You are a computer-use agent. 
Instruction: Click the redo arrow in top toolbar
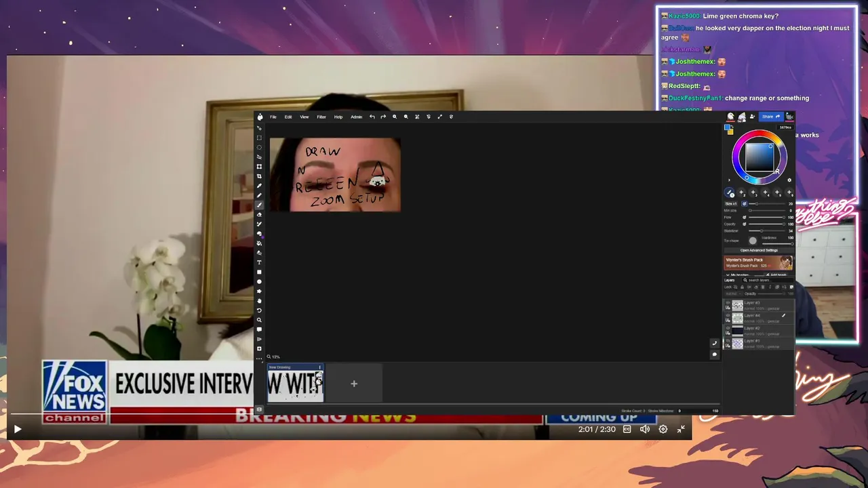coord(383,117)
